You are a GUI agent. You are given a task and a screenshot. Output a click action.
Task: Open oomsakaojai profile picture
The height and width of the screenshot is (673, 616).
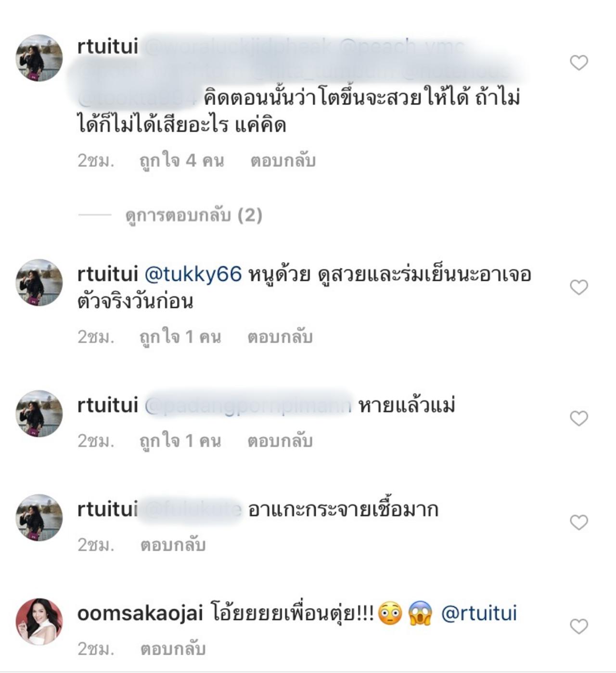pos(39,621)
